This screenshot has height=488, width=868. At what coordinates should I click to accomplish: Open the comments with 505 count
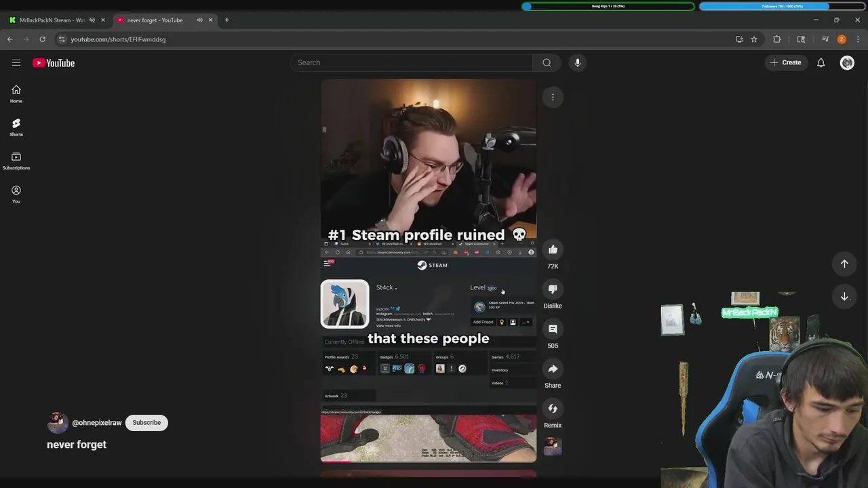click(553, 329)
